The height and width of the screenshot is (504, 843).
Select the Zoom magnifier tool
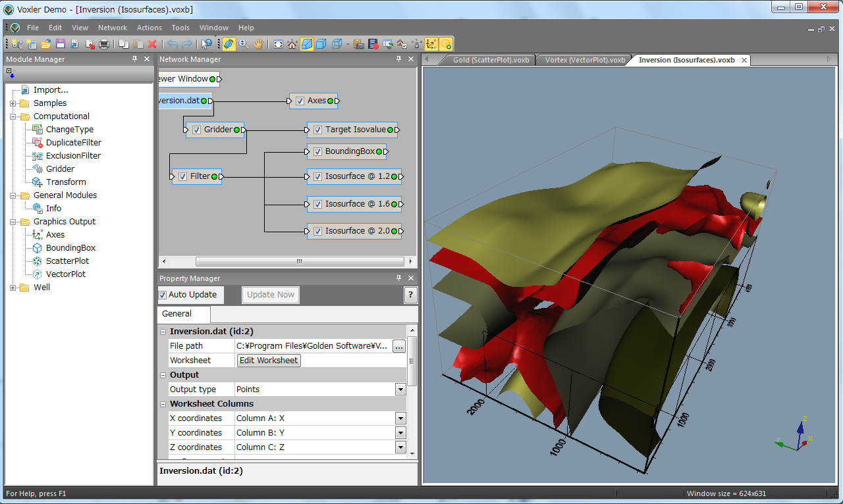pos(244,44)
